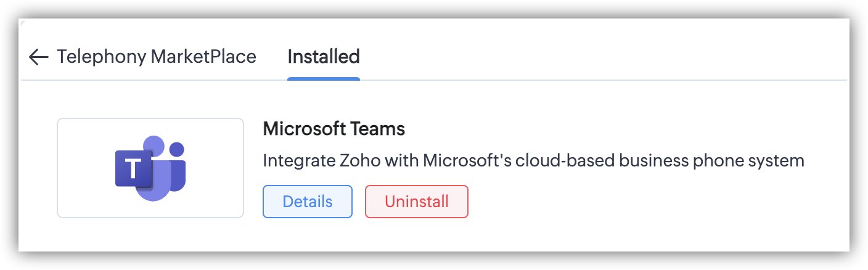The width and height of the screenshot is (868, 270).
Task: Click the white T tile in Teams logo
Action: 133,168
